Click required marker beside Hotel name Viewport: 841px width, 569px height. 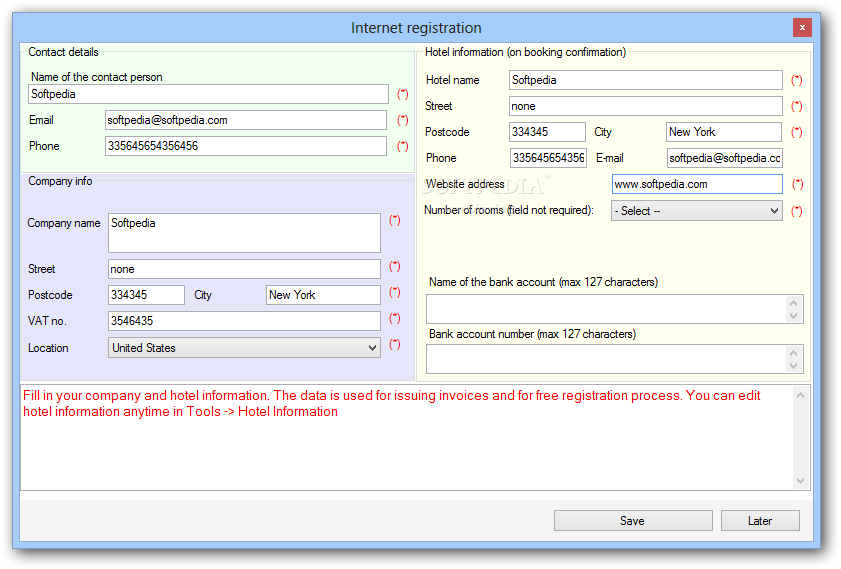tap(796, 80)
